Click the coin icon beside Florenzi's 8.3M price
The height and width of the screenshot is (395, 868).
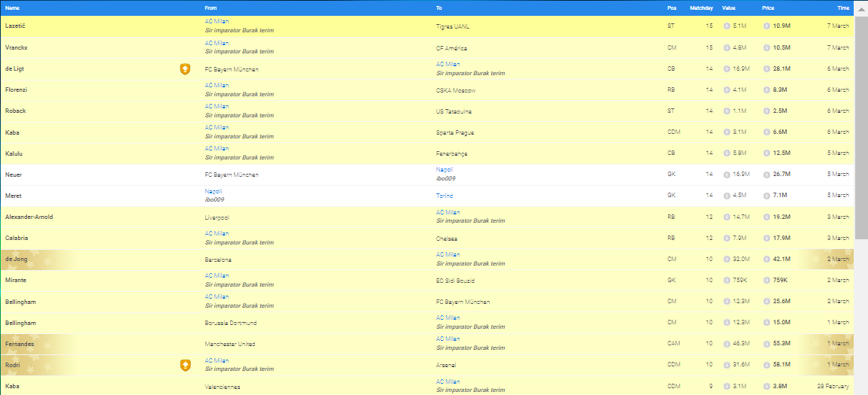pyautogui.click(x=766, y=90)
